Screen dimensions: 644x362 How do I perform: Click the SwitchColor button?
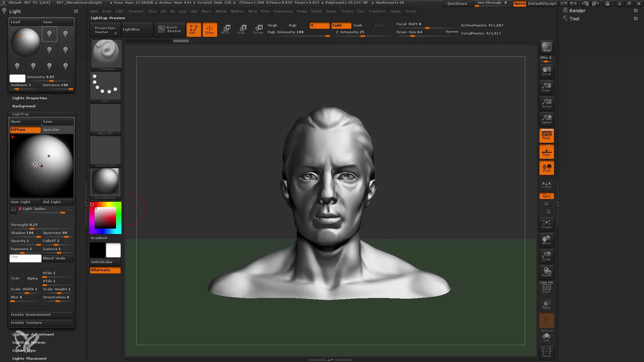pos(105,262)
